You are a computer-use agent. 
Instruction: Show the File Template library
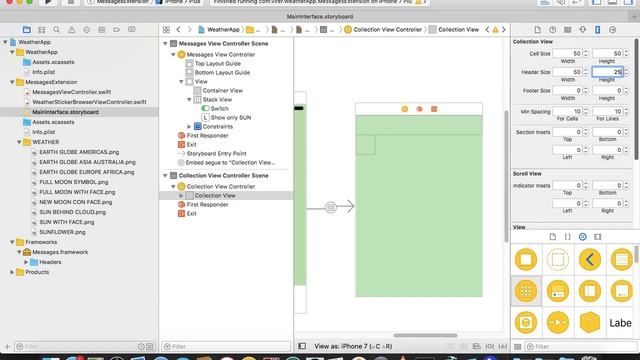click(x=553, y=237)
